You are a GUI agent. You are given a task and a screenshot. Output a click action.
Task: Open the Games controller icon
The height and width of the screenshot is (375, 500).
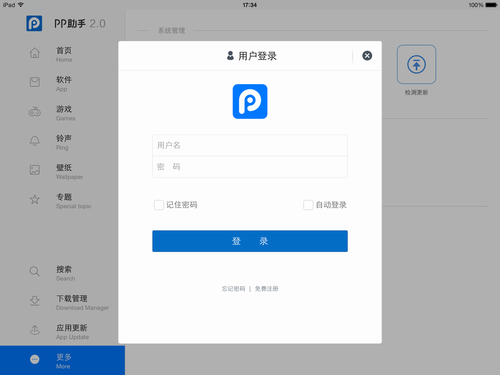pos(35,112)
